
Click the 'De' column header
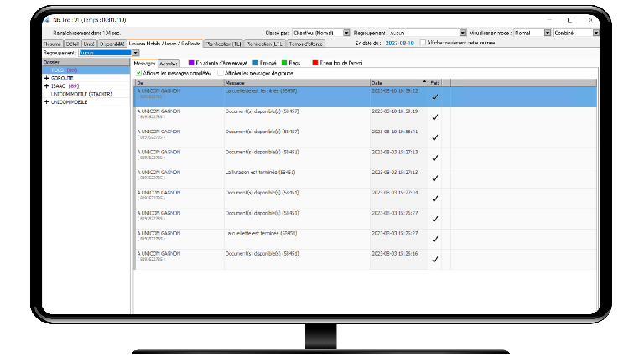pyautogui.click(x=179, y=83)
